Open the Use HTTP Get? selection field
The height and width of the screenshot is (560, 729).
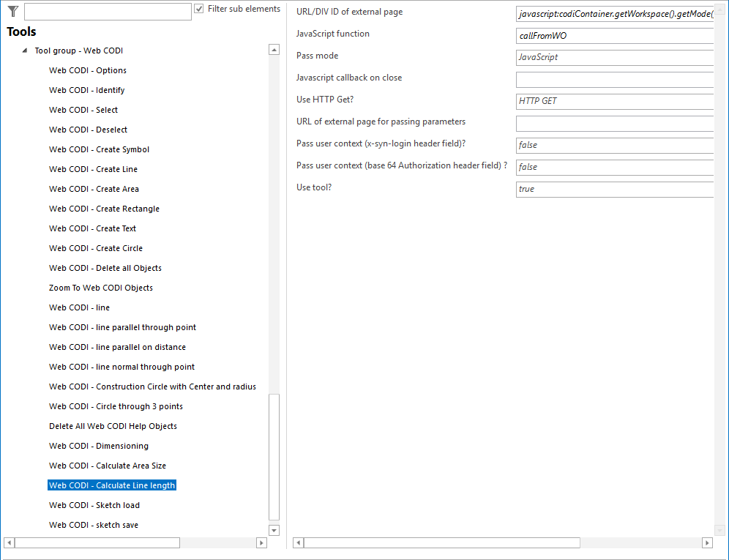point(615,101)
